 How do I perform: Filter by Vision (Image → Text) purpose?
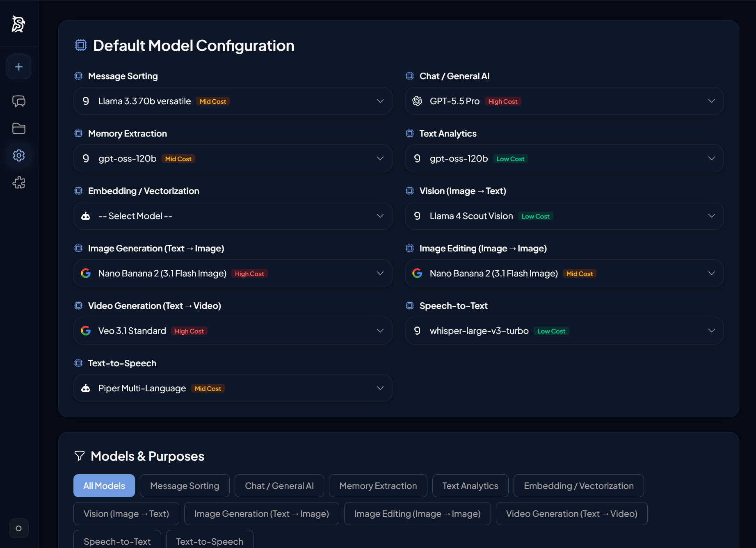click(126, 514)
